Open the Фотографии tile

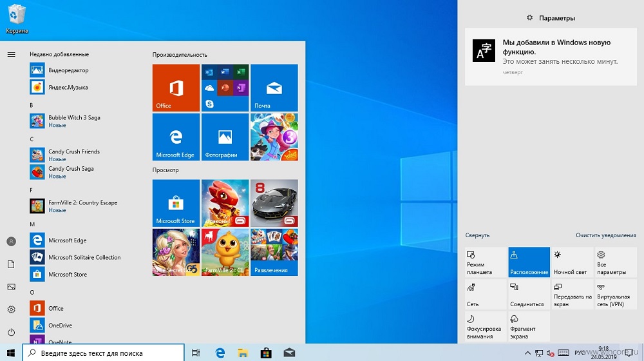[225, 137]
